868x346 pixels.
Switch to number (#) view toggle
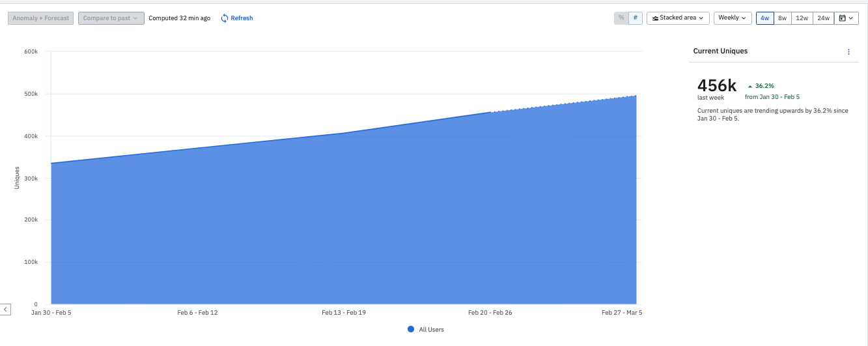[x=636, y=18]
